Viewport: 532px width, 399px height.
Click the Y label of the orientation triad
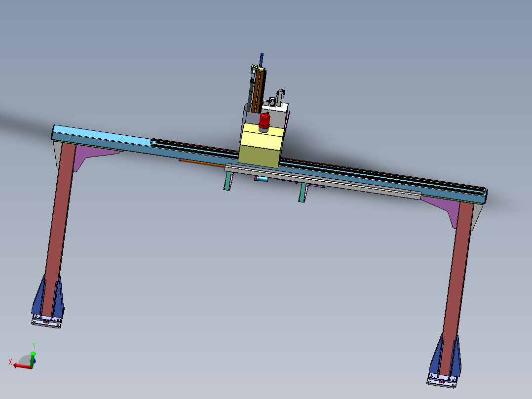pos(34,346)
